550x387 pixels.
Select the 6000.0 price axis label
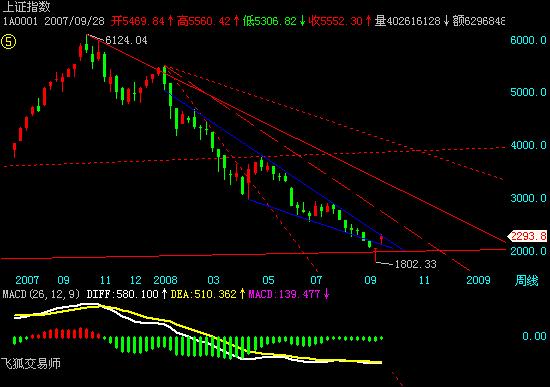click(x=528, y=40)
